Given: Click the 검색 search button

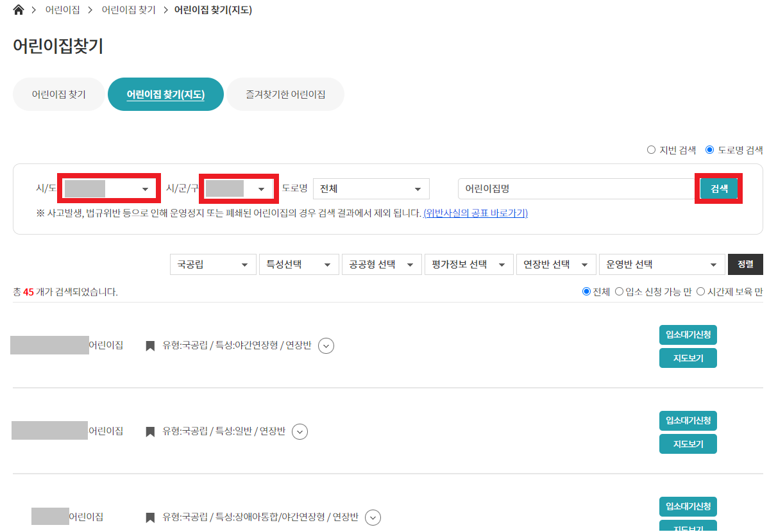Looking at the screenshot, I should pos(718,188).
